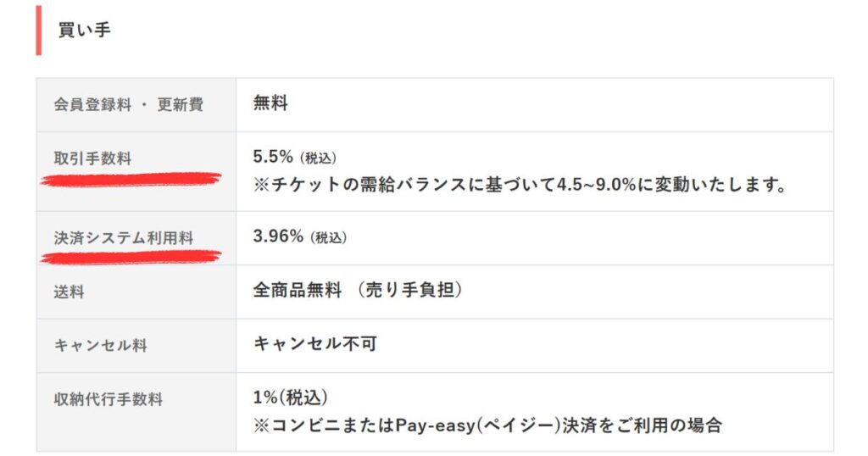
Task: Click the 全商品無料 (売り手負担) shipping value
Action: 358,290
